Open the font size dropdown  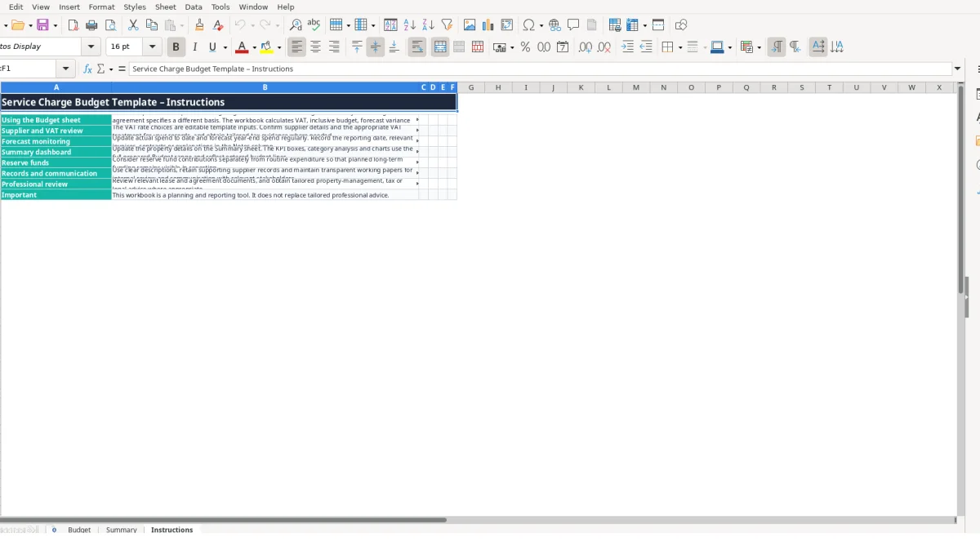point(153,47)
